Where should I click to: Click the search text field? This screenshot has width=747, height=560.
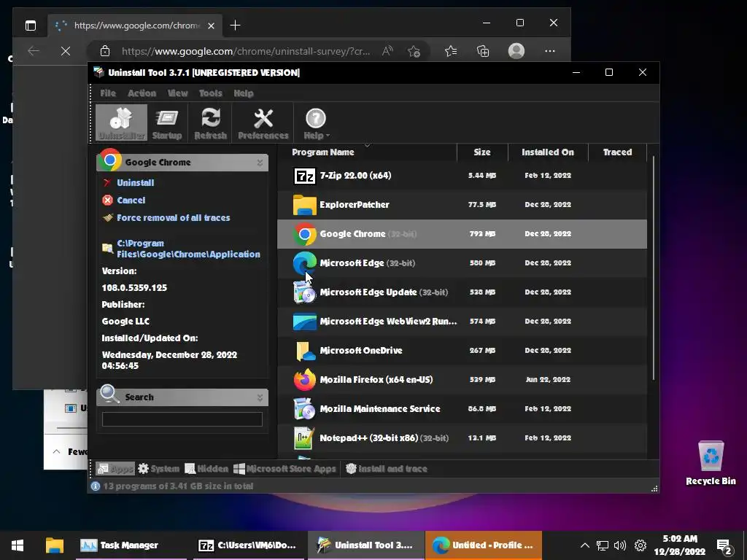click(182, 419)
